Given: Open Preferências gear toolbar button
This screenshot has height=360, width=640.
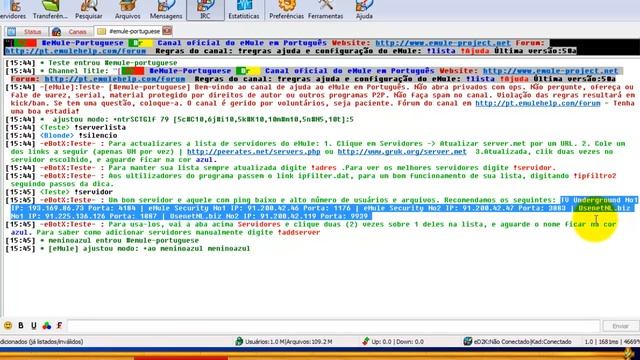Looking at the screenshot, I should click(x=287, y=10).
